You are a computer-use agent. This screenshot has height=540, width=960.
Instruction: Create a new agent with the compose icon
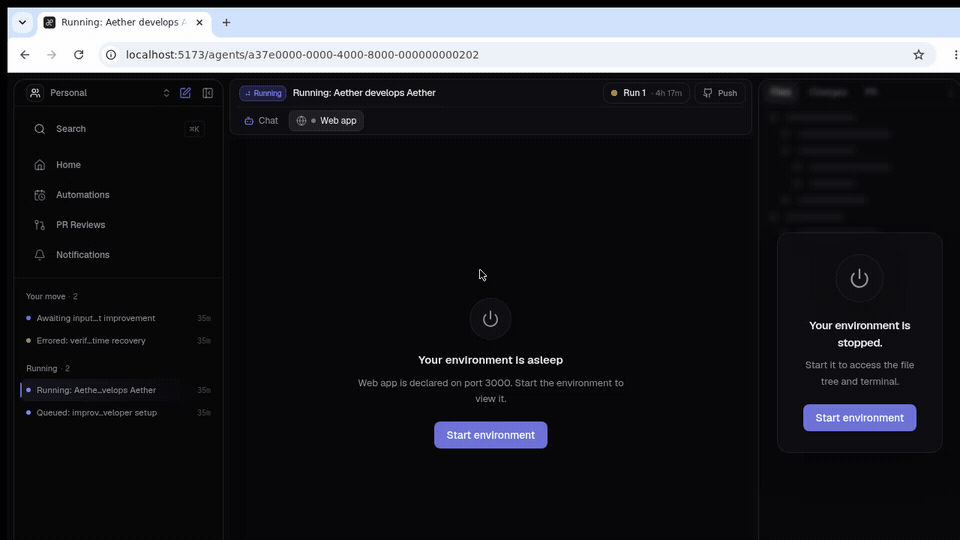tap(186, 93)
